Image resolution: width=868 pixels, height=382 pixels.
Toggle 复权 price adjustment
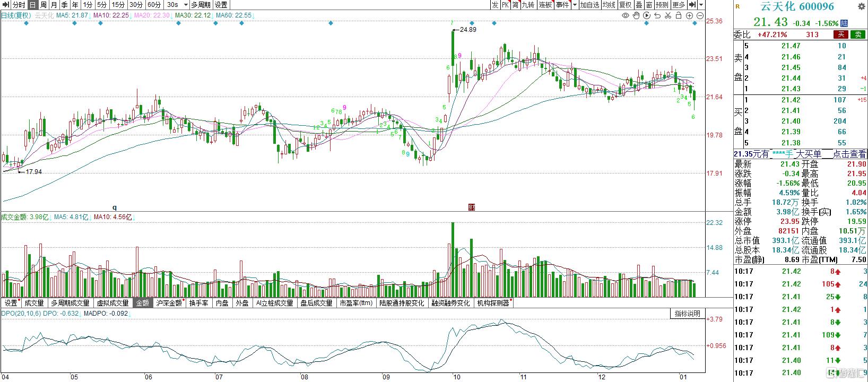(x=626, y=5)
